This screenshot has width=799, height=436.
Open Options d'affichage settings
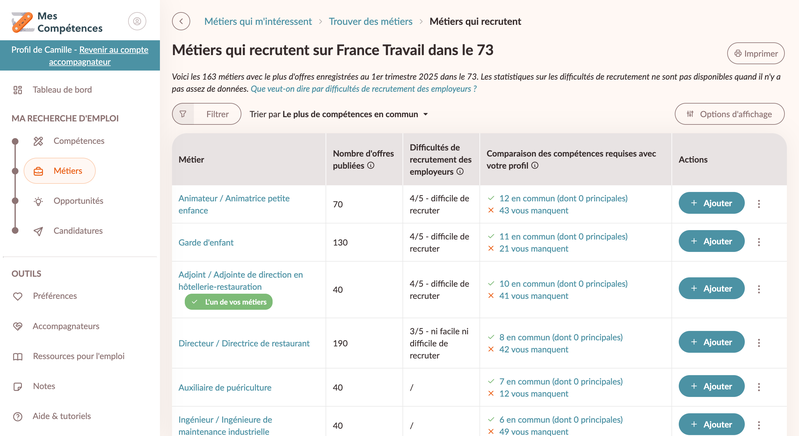(x=729, y=114)
